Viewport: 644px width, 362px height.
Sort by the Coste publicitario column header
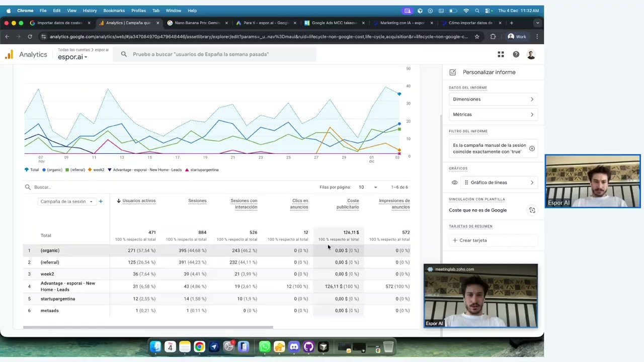348,204
